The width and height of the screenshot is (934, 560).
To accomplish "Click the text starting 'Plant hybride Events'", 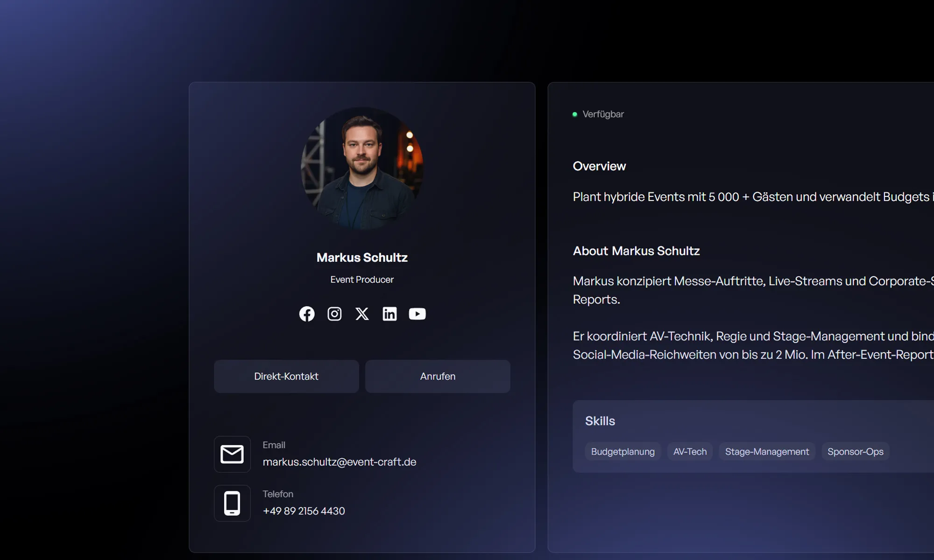I will [x=753, y=197].
